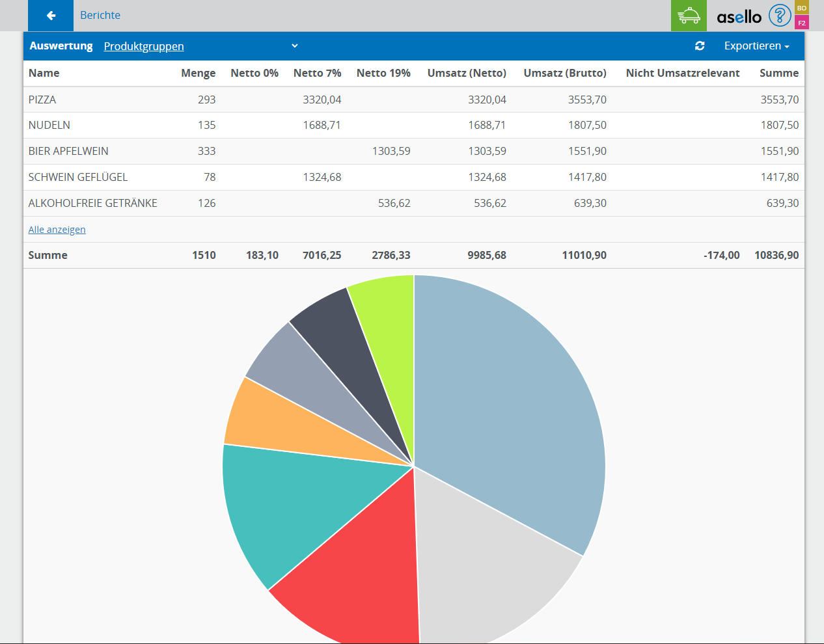Select the BIER APFELWEIN row name

pos(68,151)
